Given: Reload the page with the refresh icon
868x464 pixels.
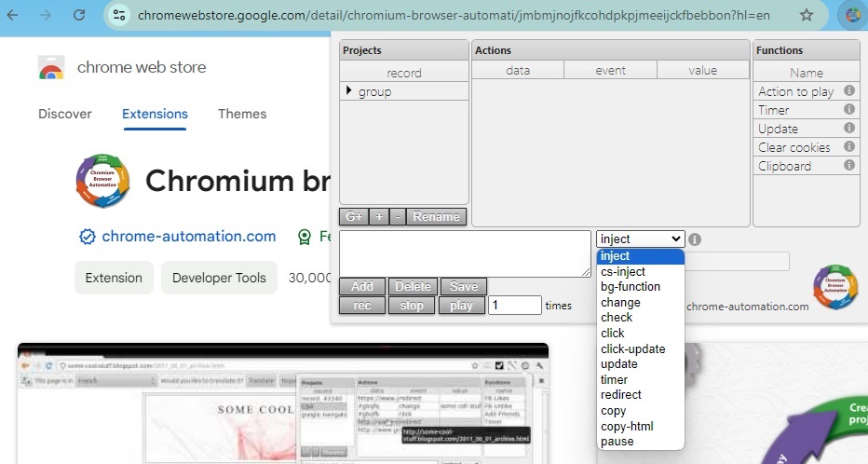Looking at the screenshot, I should [x=79, y=15].
